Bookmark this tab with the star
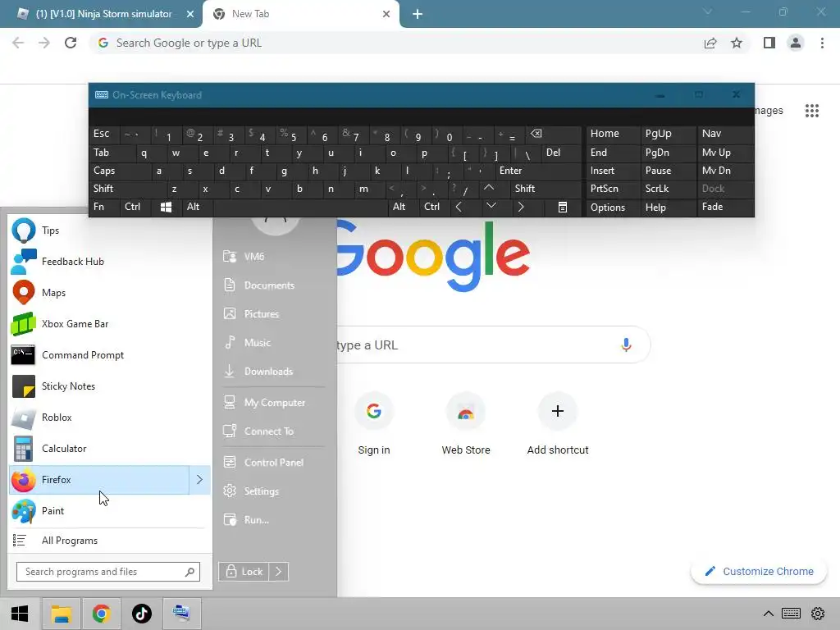 tap(737, 43)
